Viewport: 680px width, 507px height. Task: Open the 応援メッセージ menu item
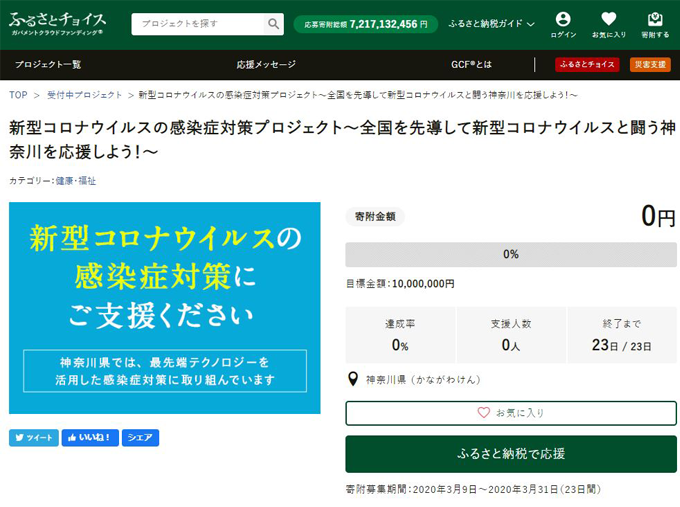[266, 65]
